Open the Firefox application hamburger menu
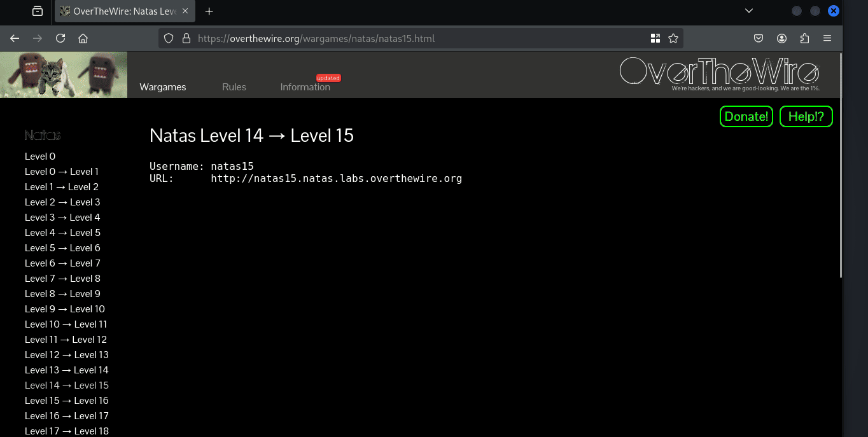The height and width of the screenshot is (437, 868). click(x=827, y=38)
